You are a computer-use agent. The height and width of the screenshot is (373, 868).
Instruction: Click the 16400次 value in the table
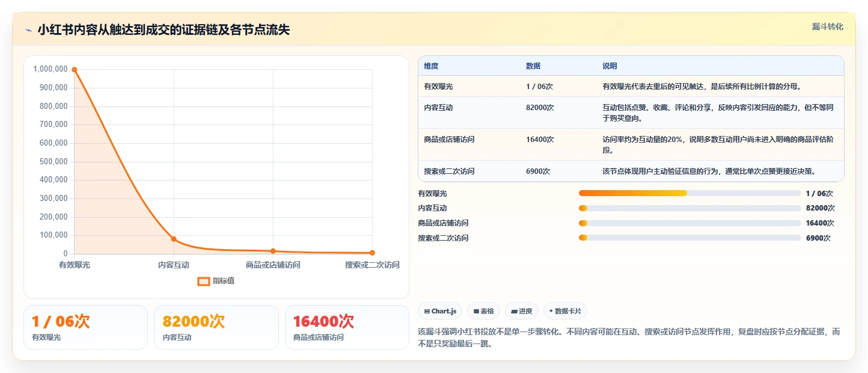pyautogui.click(x=540, y=140)
